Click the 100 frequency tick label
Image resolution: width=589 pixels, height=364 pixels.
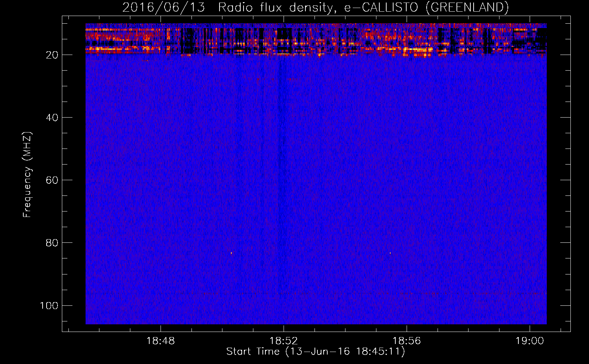[x=49, y=305]
